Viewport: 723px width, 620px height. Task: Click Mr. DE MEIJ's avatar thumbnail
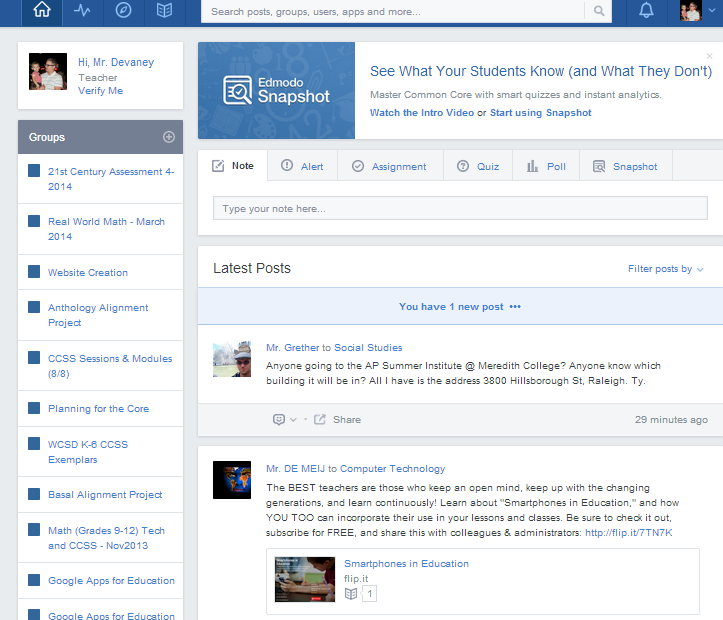pyautogui.click(x=232, y=480)
